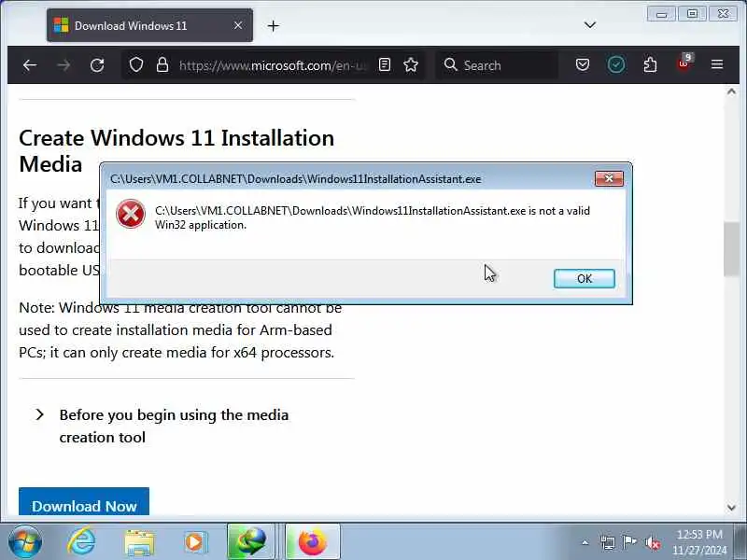This screenshot has height=560, width=747.
Task: Open a new browser tab
Action: coord(273,26)
